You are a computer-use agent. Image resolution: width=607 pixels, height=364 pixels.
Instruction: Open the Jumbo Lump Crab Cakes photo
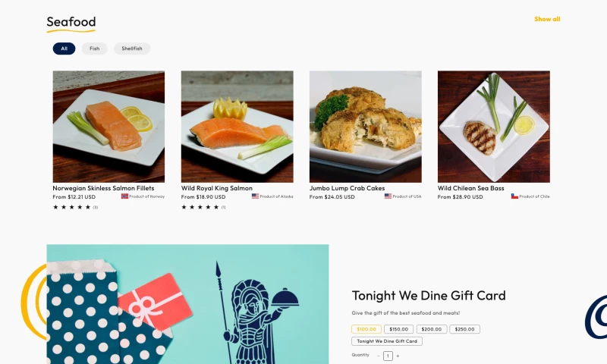coord(366,127)
